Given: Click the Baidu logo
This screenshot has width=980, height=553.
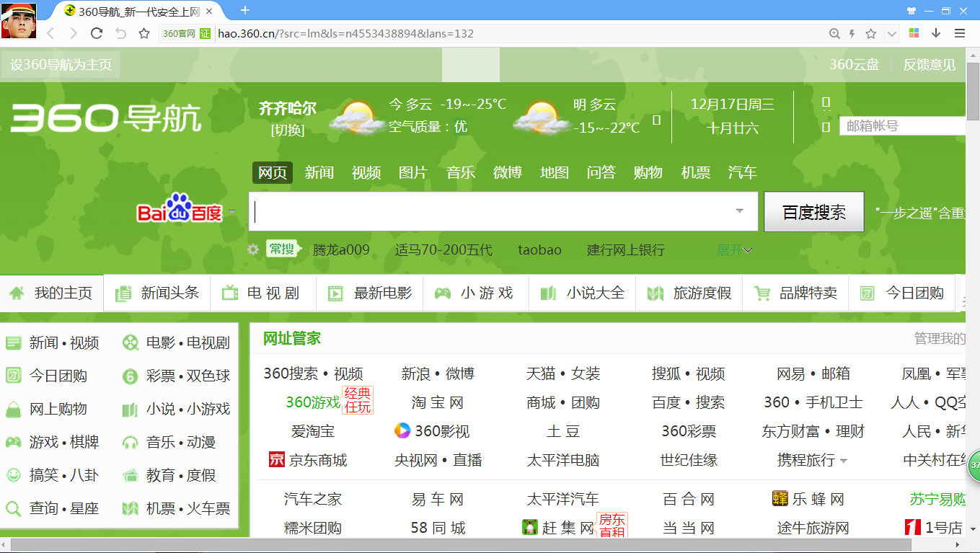Looking at the screenshot, I should pyautogui.click(x=180, y=208).
